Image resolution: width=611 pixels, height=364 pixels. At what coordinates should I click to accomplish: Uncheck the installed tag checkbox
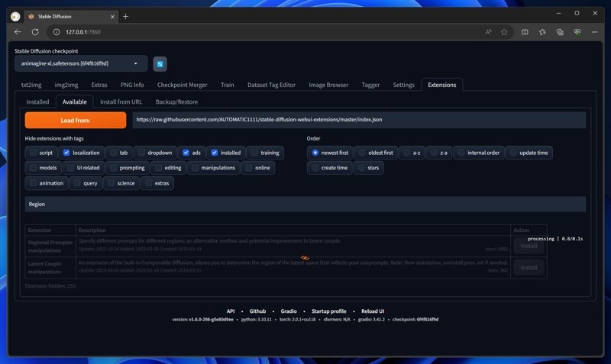coord(215,153)
